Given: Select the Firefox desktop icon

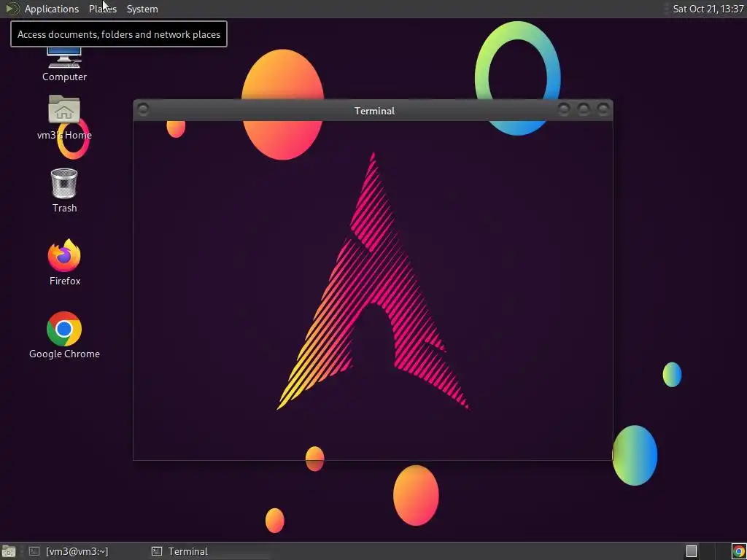Looking at the screenshot, I should (64, 262).
